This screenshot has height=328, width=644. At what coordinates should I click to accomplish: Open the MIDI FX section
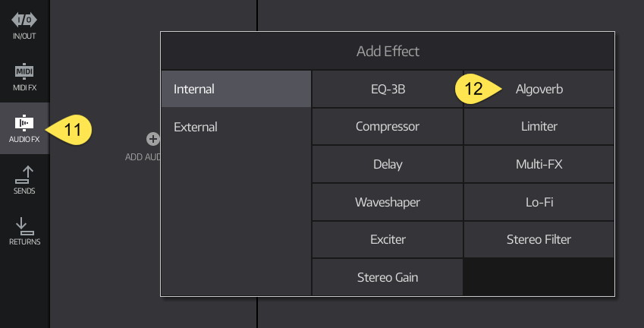(24, 77)
